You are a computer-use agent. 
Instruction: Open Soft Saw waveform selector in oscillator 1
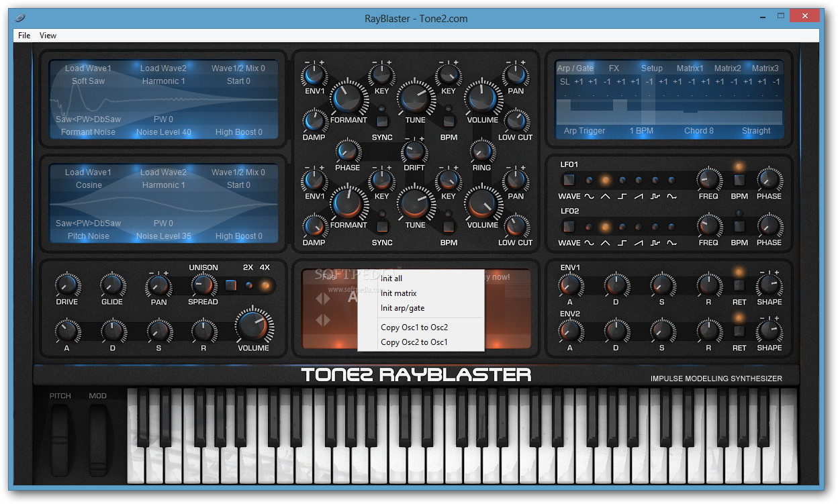coord(89,81)
